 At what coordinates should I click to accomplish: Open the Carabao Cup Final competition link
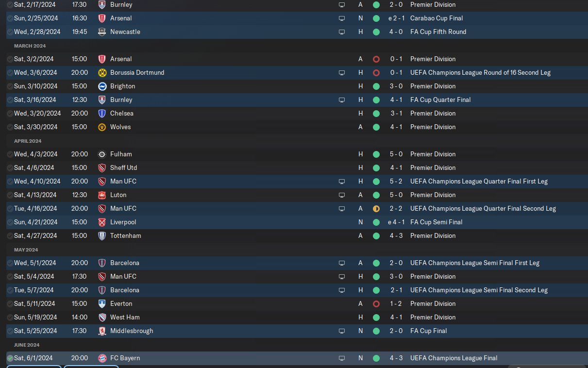pos(437,18)
